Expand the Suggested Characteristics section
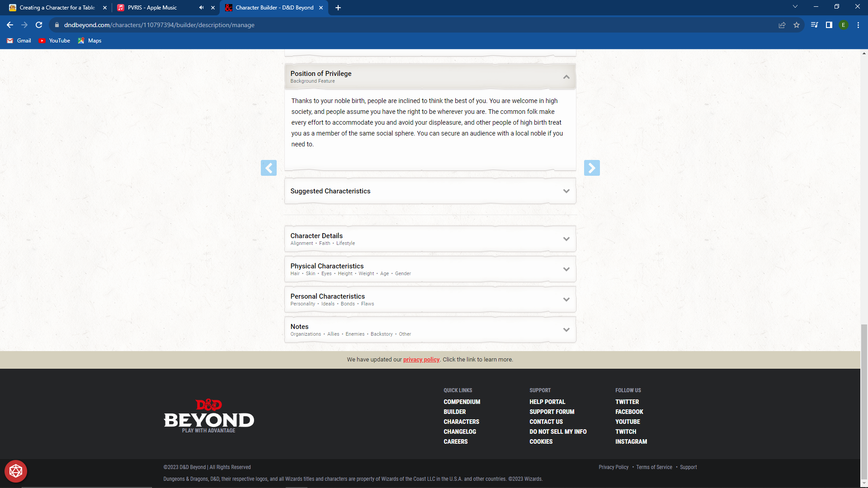The height and width of the screenshot is (488, 868). pyautogui.click(x=566, y=191)
